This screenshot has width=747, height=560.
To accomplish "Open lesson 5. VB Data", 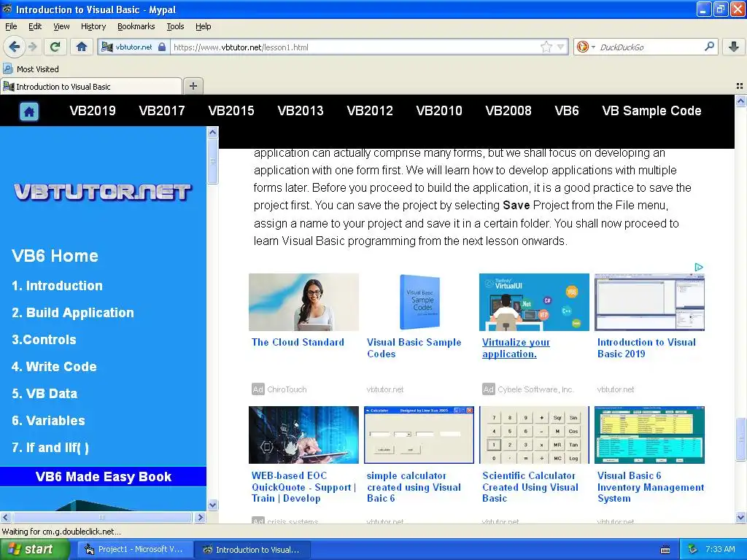I will point(44,394).
